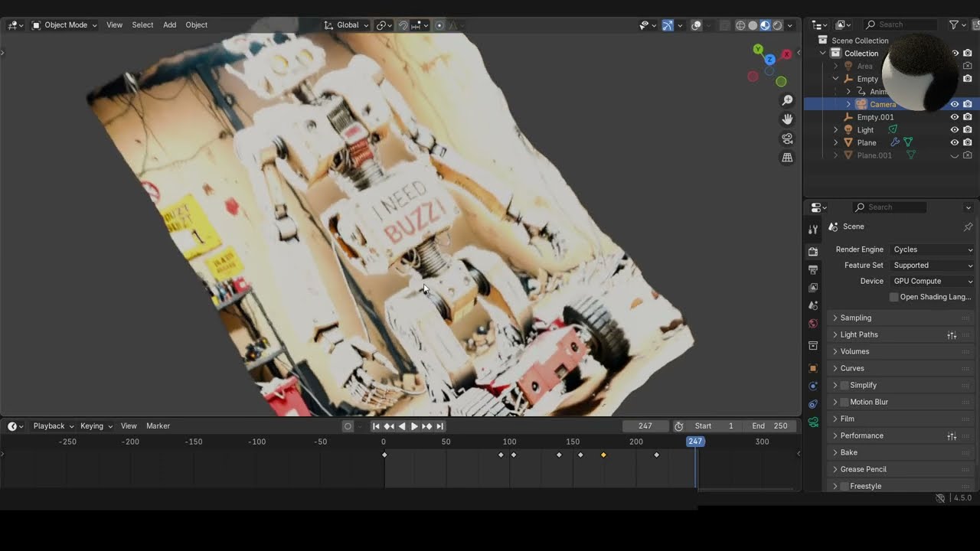Expand the Light object in outliner

point(835,130)
